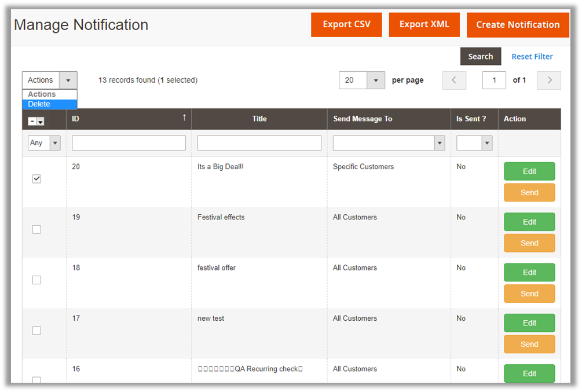Go to the previous page arrow

point(454,80)
